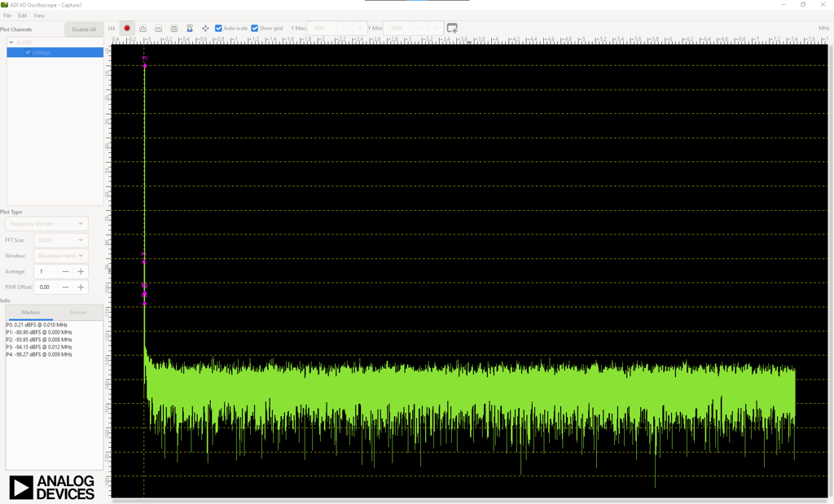Image resolution: width=834 pixels, height=504 pixels.
Task: Open the Edit menu
Action: (22, 15)
